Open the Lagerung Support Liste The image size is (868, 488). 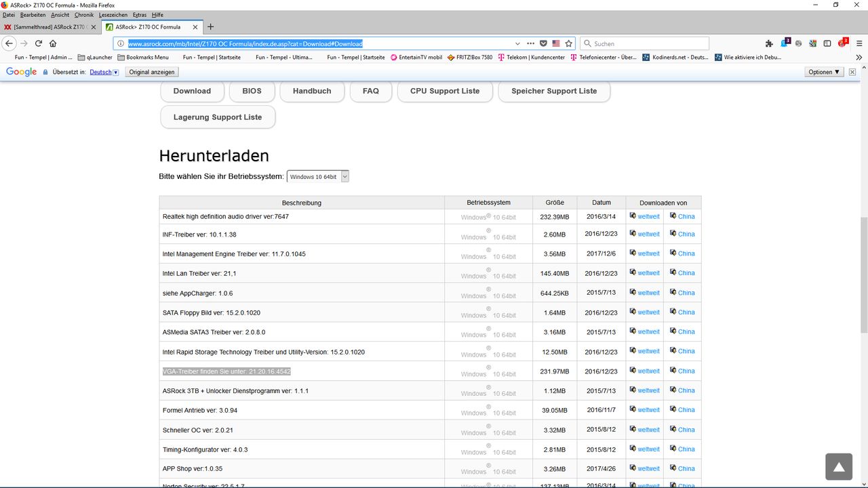coord(218,117)
